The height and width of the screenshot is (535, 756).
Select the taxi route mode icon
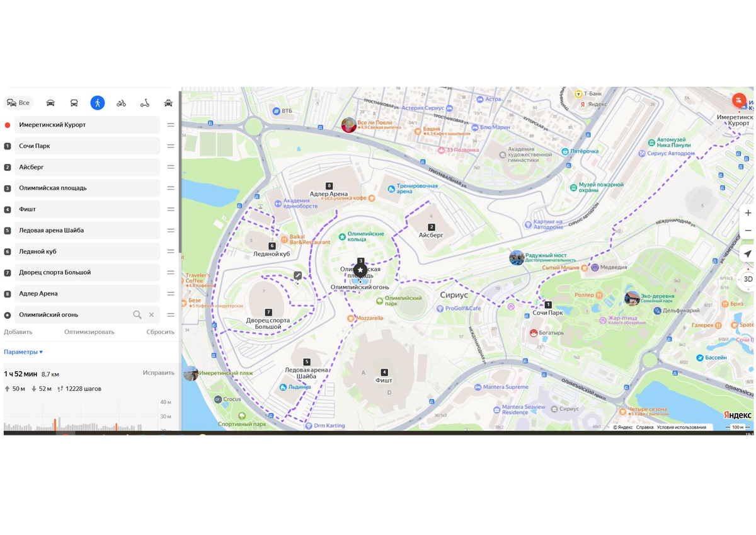point(168,103)
